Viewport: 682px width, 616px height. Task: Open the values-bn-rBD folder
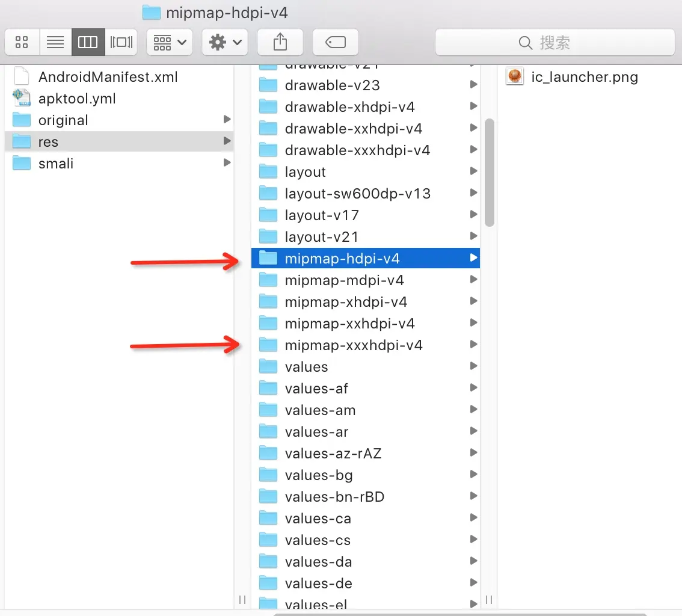(366, 497)
